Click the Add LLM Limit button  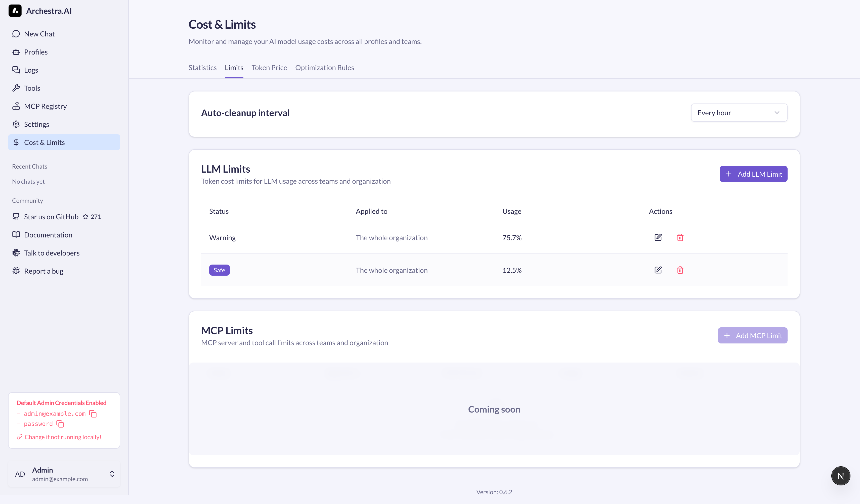click(x=754, y=174)
